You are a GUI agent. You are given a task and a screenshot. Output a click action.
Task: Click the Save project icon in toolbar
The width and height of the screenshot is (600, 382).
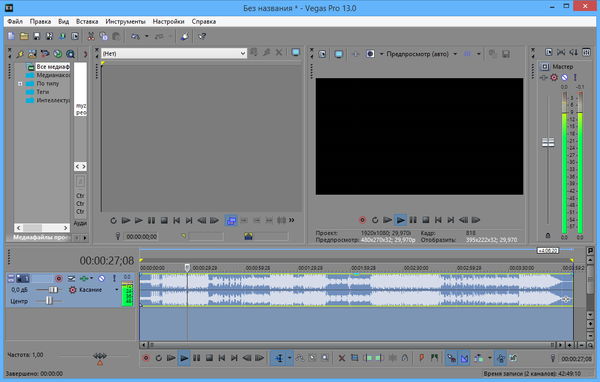click(x=37, y=36)
